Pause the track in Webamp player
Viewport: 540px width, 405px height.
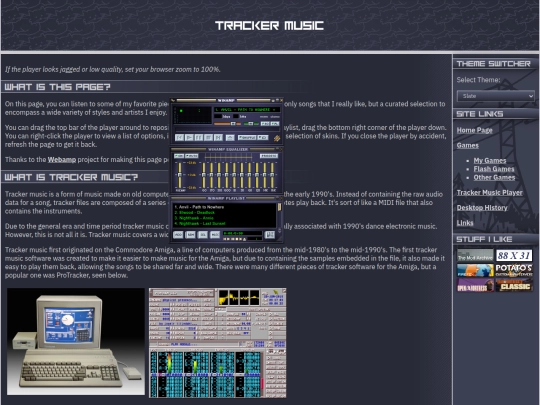coord(199,137)
